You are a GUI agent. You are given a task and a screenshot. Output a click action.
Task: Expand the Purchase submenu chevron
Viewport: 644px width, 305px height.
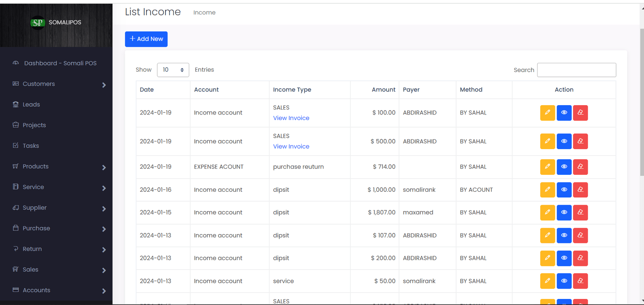coord(104,229)
